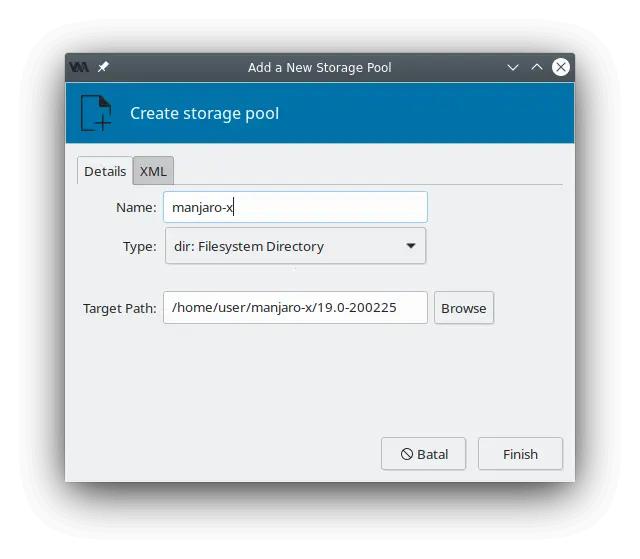This screenshot has height=559, width=640.
Task: Click the Name: label
Action: (x=136, y=207)
